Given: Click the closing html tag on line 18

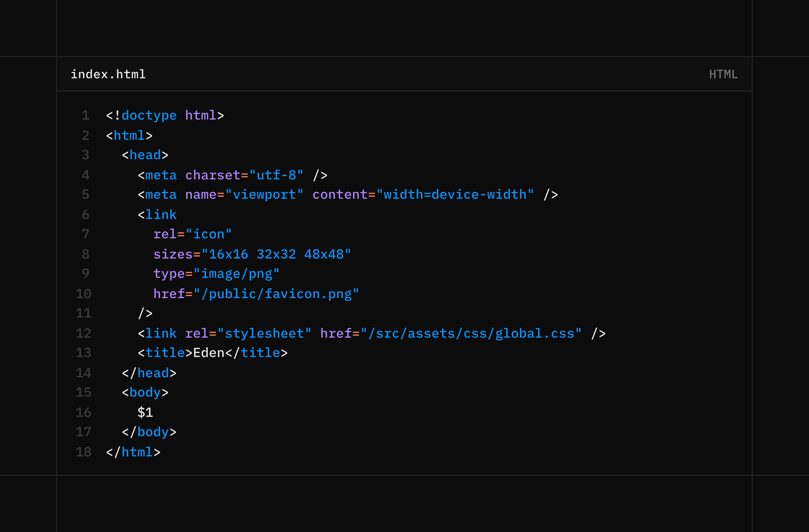Looking at the screenshot, I should pos(133,452).
